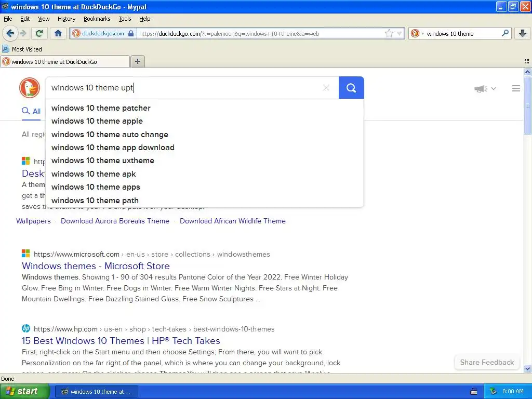Click the duckduckgo.com site identity badge
Viewport: 532px width, 399px height.
(103, 33)
